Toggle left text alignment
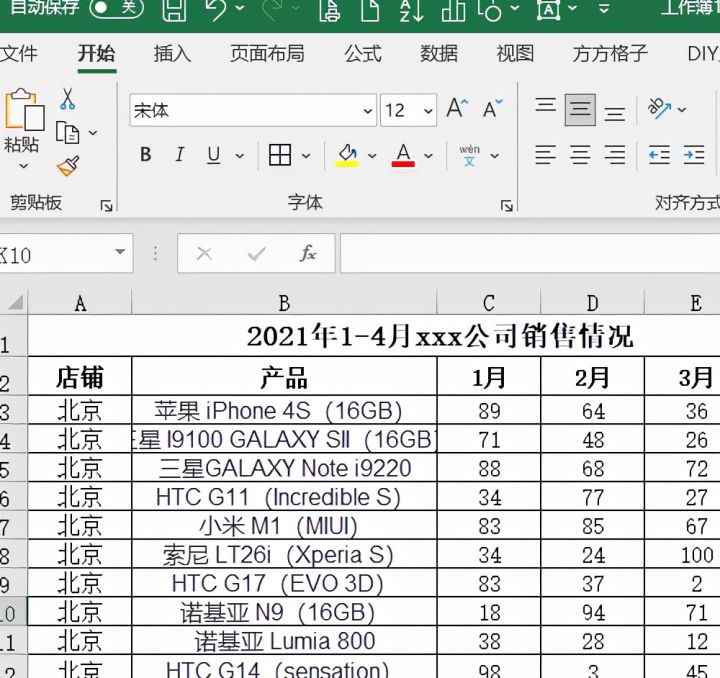The width and height of the screenshot is (720, 678). 546,155
